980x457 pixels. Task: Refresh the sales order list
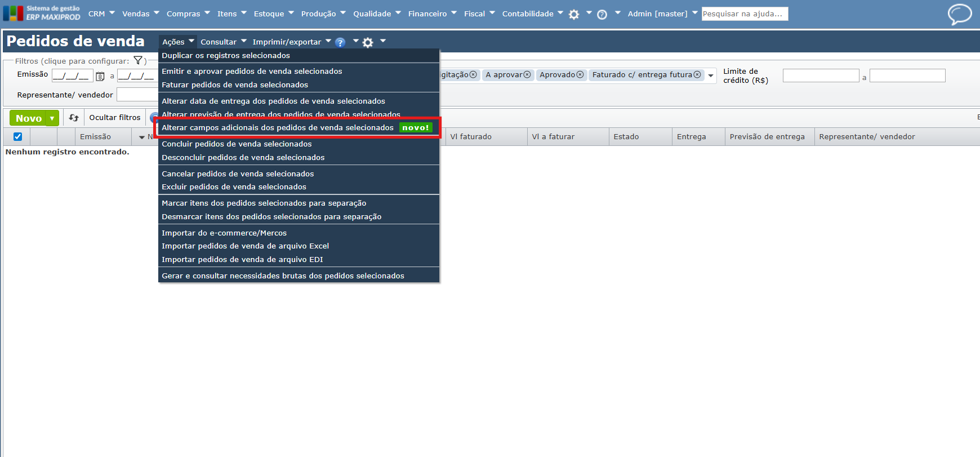74,118
